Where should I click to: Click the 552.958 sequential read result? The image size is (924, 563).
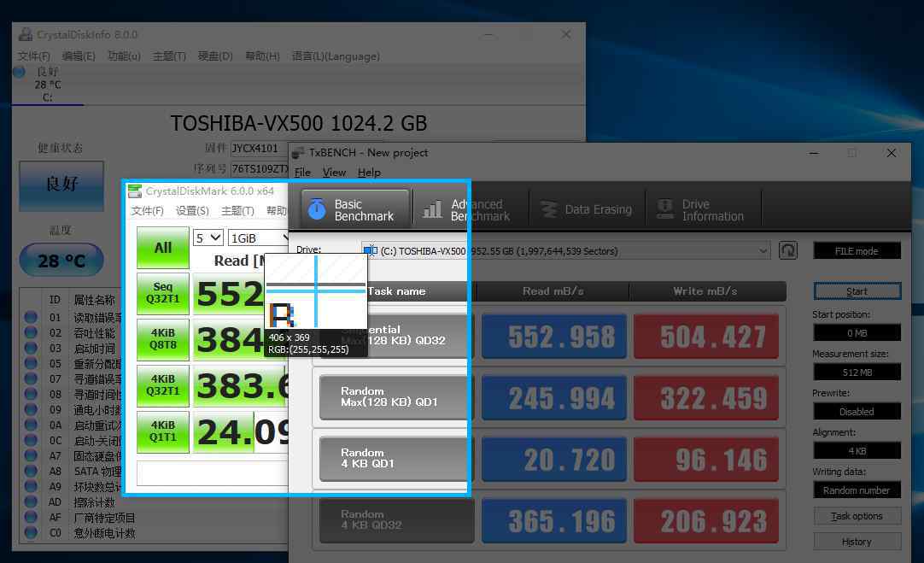pyautogui.click(x=554, y=336)
